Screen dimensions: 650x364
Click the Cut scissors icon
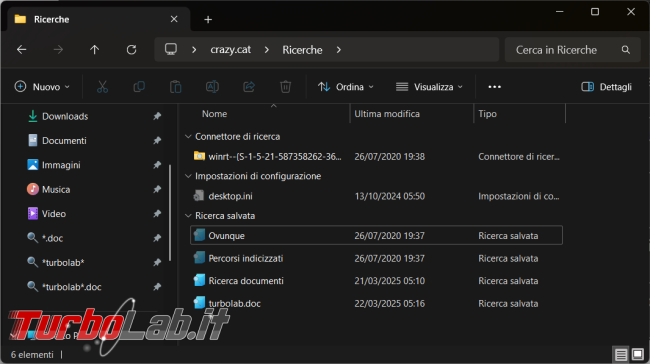tap(102, 87)
